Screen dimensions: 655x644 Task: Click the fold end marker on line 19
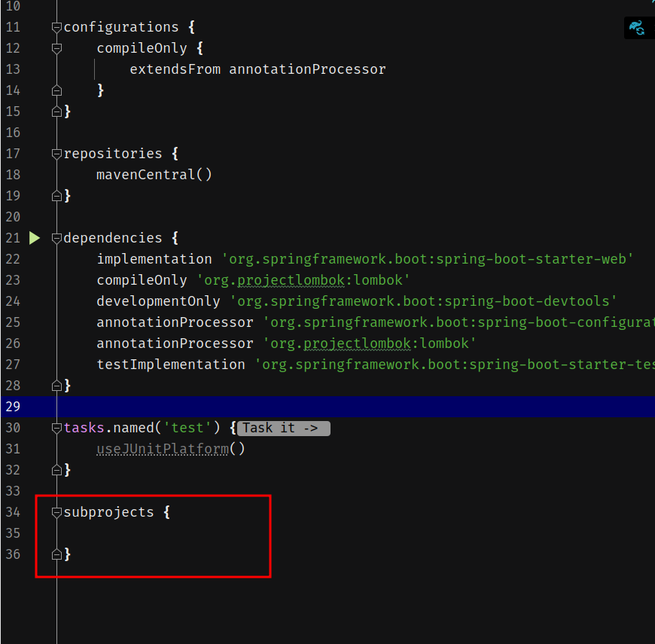tap(56, 196)
